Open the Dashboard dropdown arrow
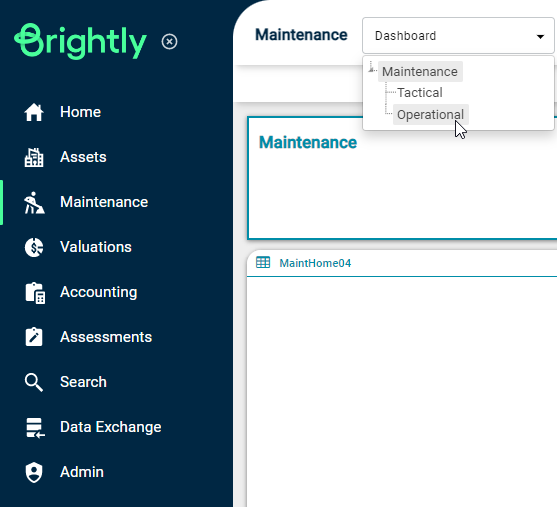 coord(540,36)
